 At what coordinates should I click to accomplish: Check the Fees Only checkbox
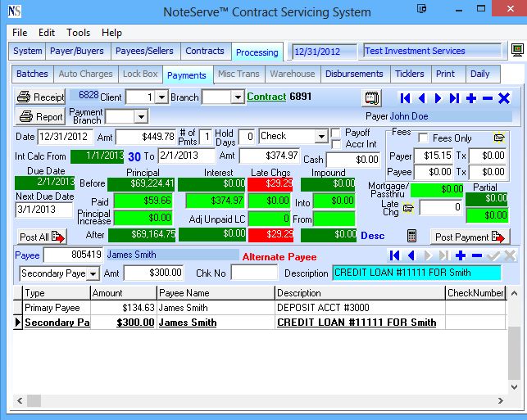423,138
